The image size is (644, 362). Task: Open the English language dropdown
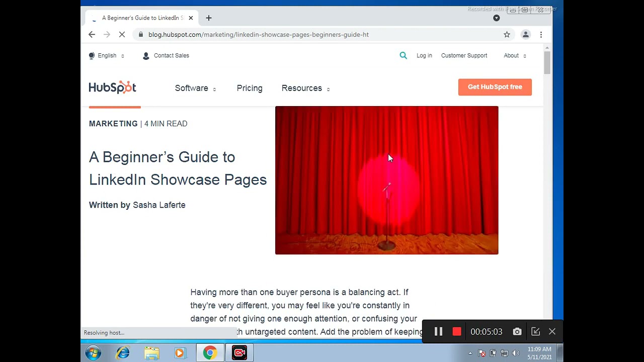[106, 56]
